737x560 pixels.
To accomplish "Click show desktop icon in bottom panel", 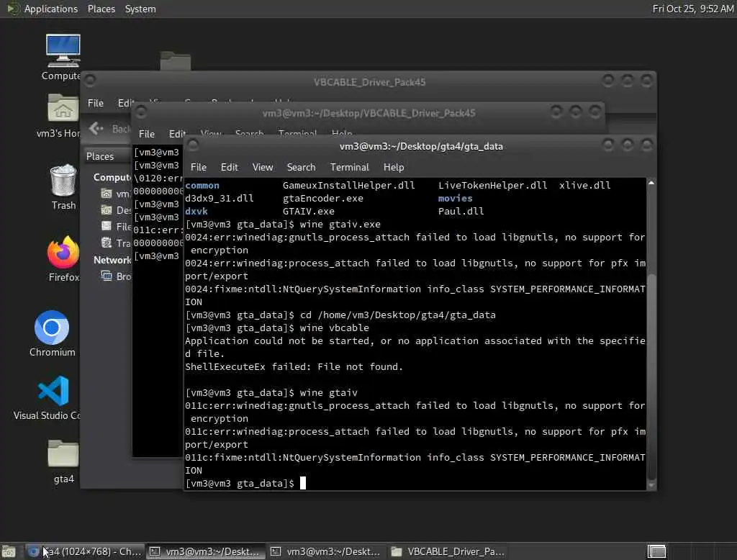I will (9, 551).
